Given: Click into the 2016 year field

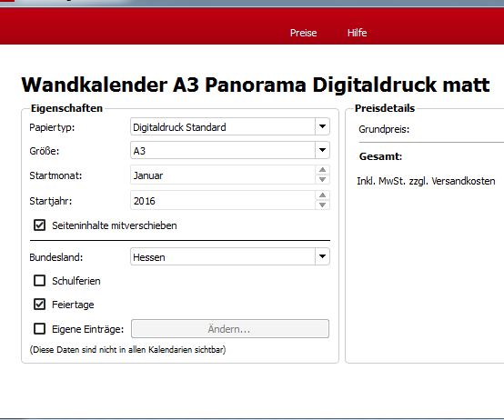Looking at the screenshot, I should pos(223,200).
